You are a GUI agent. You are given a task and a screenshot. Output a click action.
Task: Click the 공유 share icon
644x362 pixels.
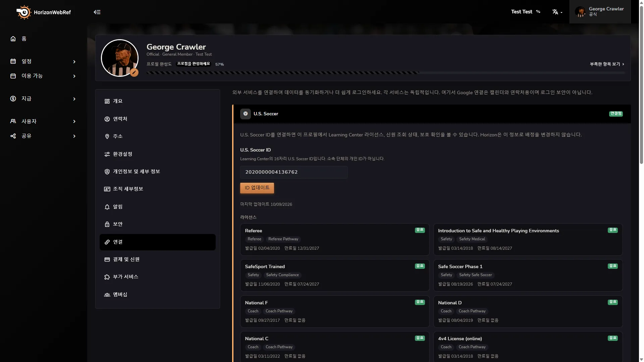[13, 136]
